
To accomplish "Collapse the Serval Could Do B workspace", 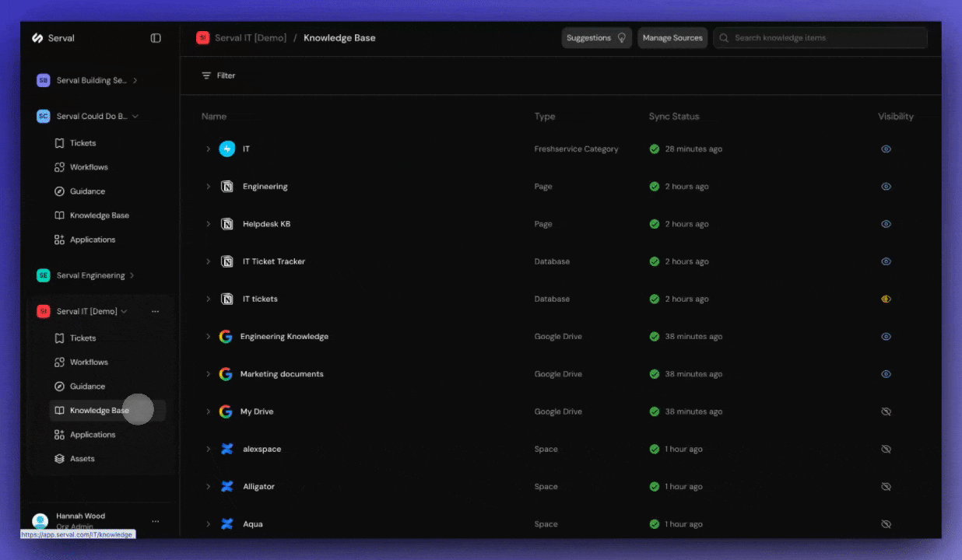I will tap(135, 116).
